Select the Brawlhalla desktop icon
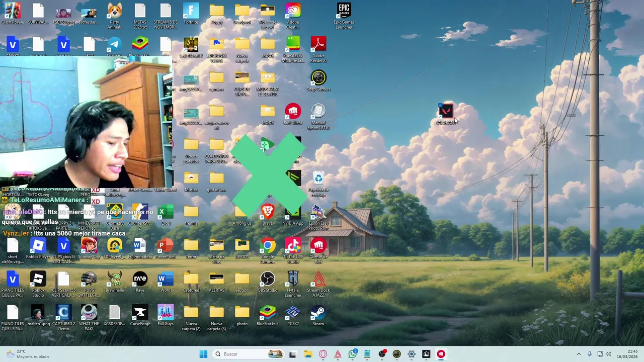Screen dimensions: 644x362 (x=115, y=282)
